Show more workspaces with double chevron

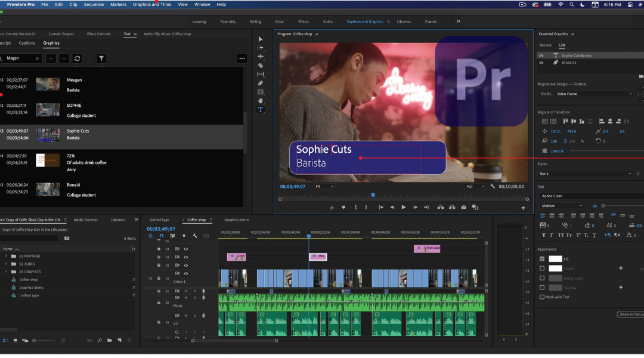click(459, 21)
